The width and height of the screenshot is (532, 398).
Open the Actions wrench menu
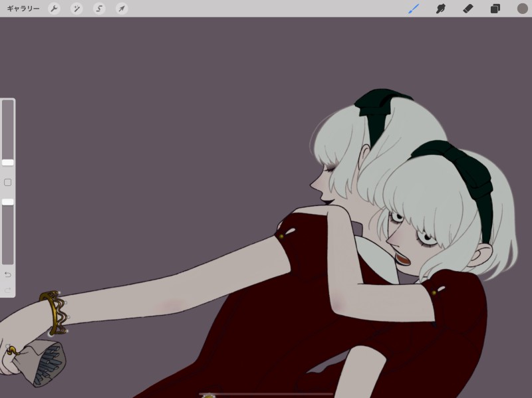pyautogui.click(x=54, y=9)
